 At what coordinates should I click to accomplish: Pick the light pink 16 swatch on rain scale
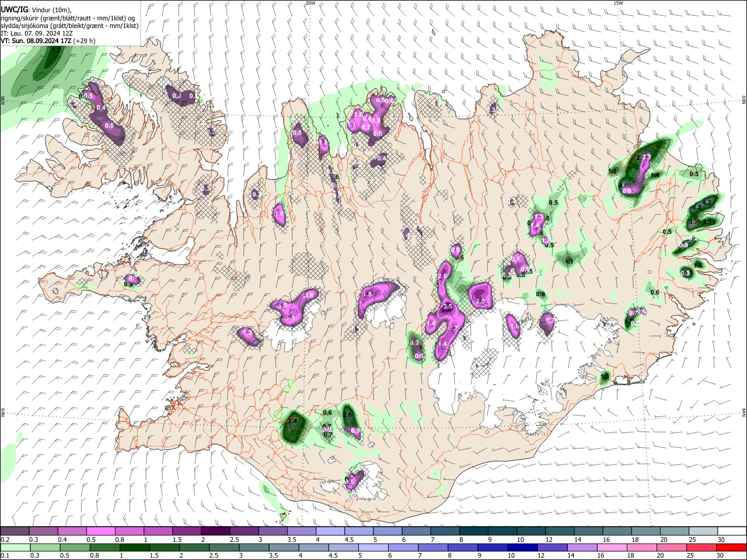tap(612, 547)
